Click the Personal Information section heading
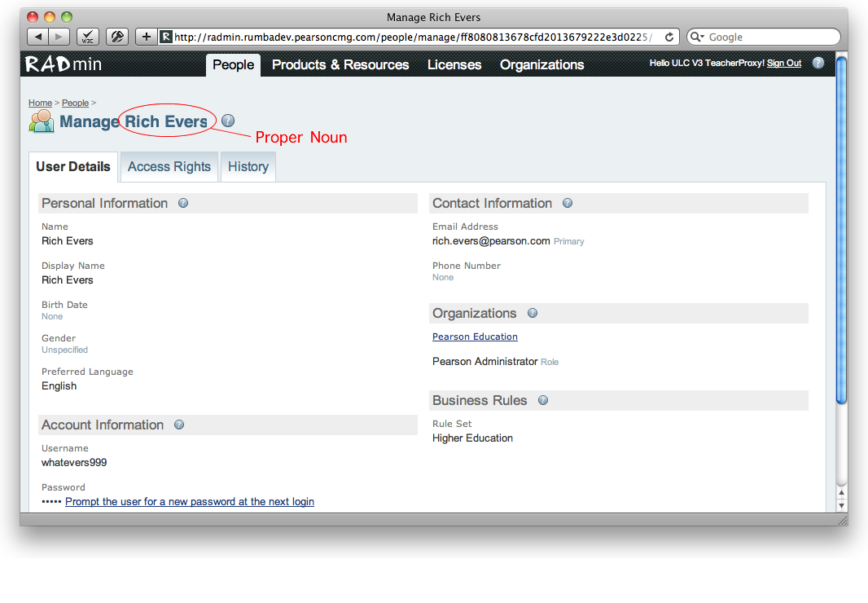868x603 pixels. [104, 204]
